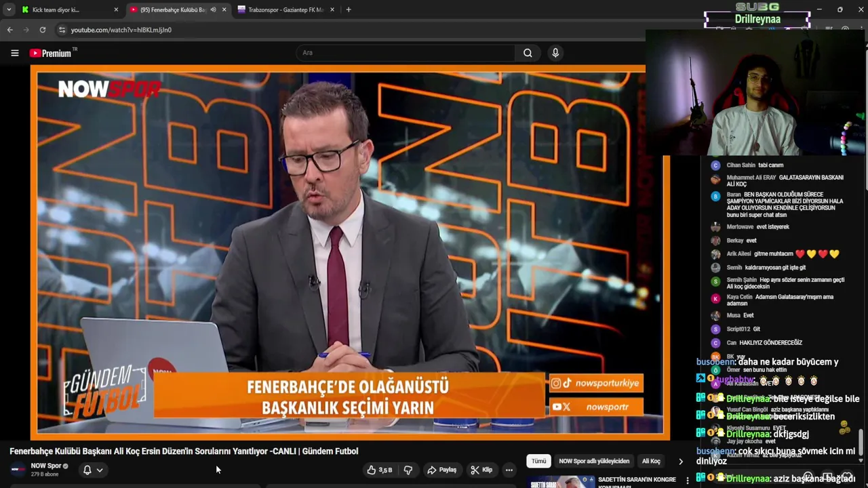Screen dimensions: 868x488
Task: Click the video title text
Action: 184,451
